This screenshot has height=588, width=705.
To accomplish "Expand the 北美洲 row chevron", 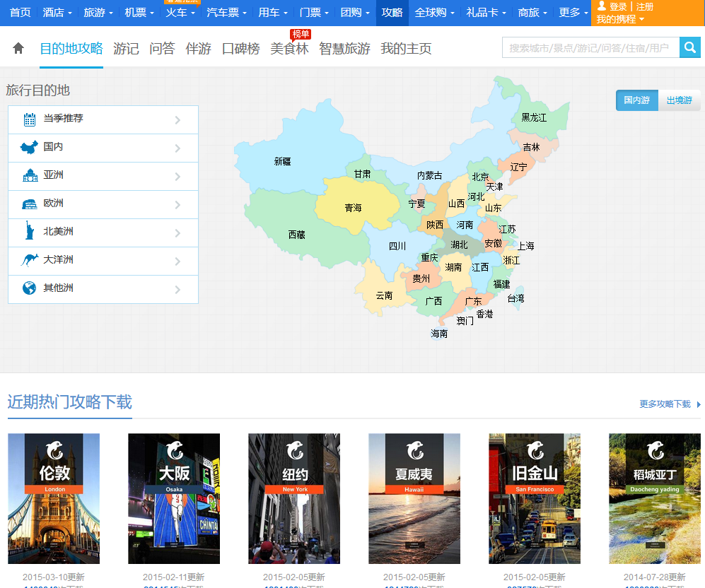I will click(x=177, y=233).
